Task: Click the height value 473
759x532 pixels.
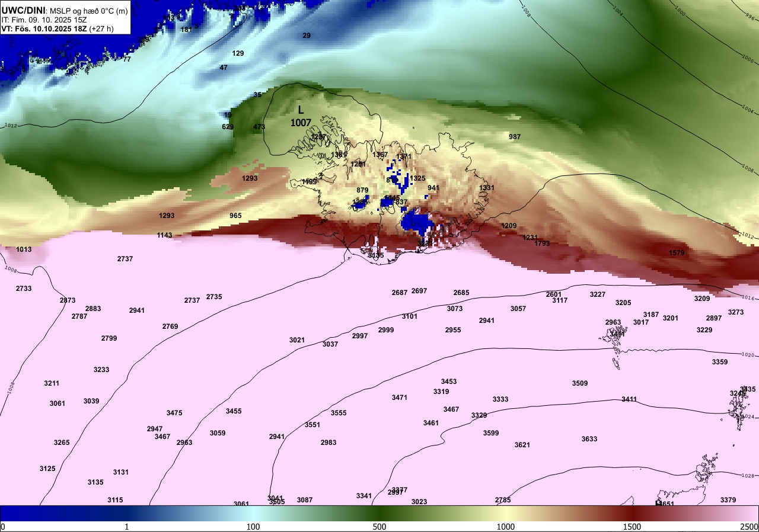Action: (x=259, y=127)
